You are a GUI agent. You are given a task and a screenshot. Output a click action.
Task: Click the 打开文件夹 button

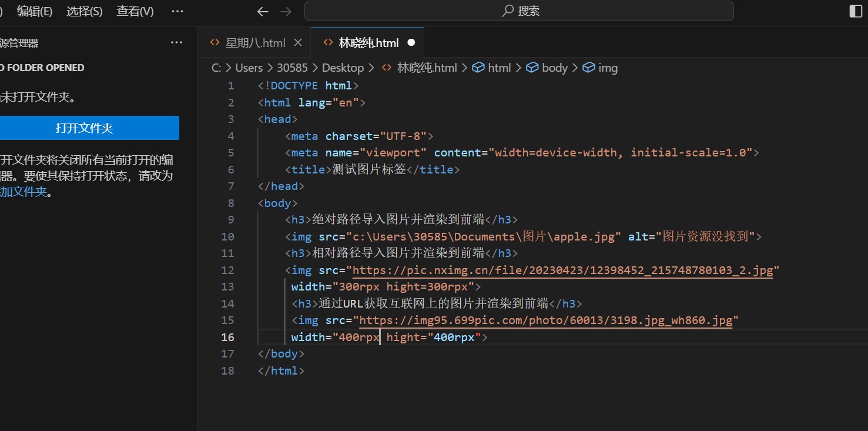pyautogui.click(x=85, y=128)
